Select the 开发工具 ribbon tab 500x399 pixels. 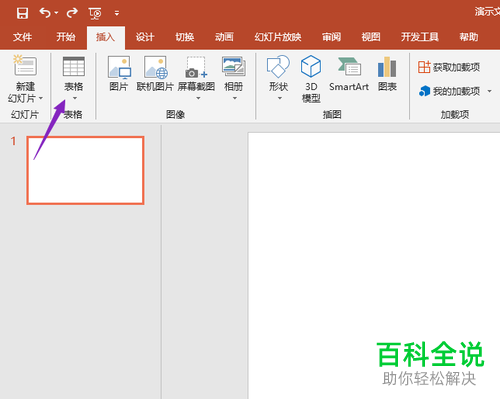(420, 37)
